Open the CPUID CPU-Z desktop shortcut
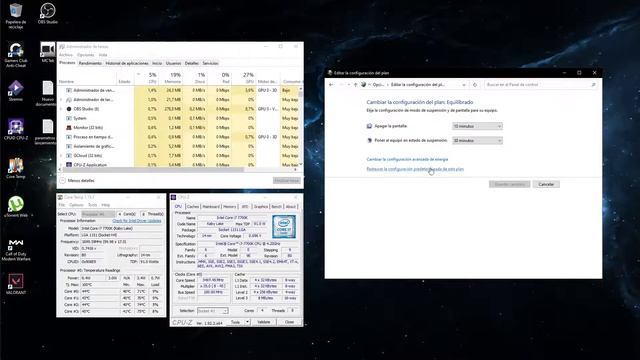Image resolution: width=640 pixels, height=360 pixels. tap(16, 129)
